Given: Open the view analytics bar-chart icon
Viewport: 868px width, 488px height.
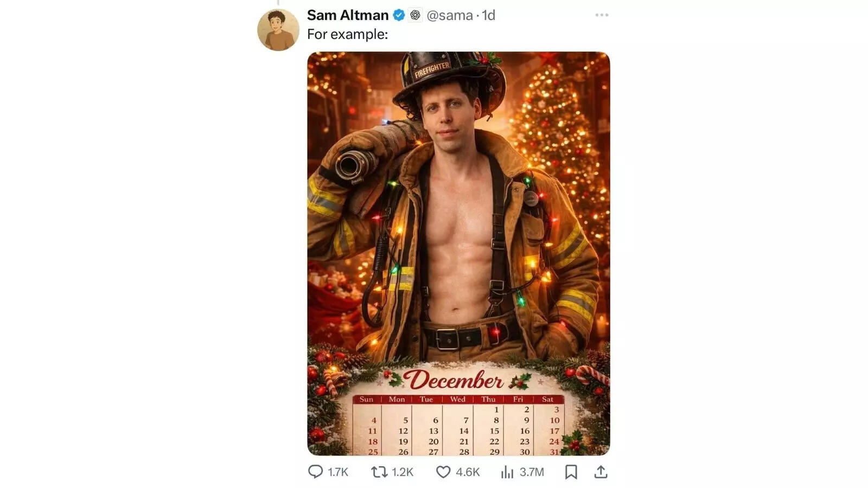Looking at the screenshot, I should 507,472.
